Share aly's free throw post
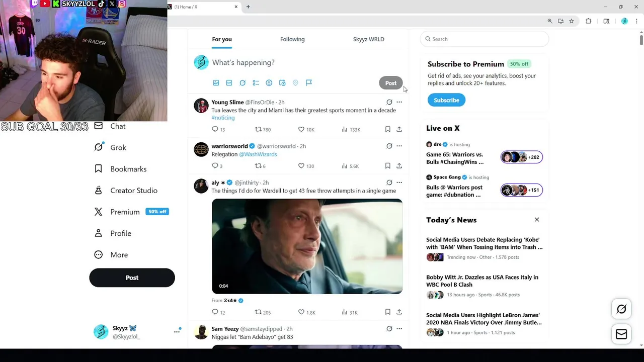Screen dimensions: 644x362 click(x=399, y=312)
